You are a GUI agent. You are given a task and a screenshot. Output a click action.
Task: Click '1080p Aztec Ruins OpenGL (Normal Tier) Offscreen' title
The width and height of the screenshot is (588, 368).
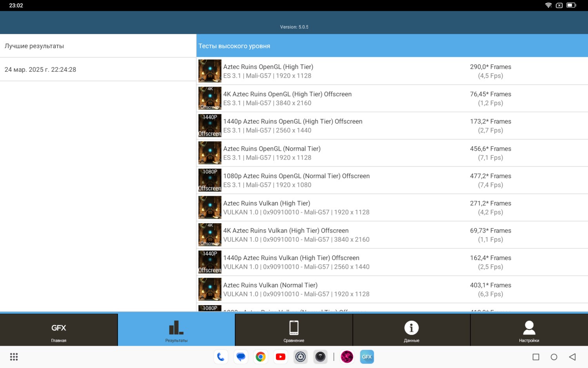coord(296,176)
